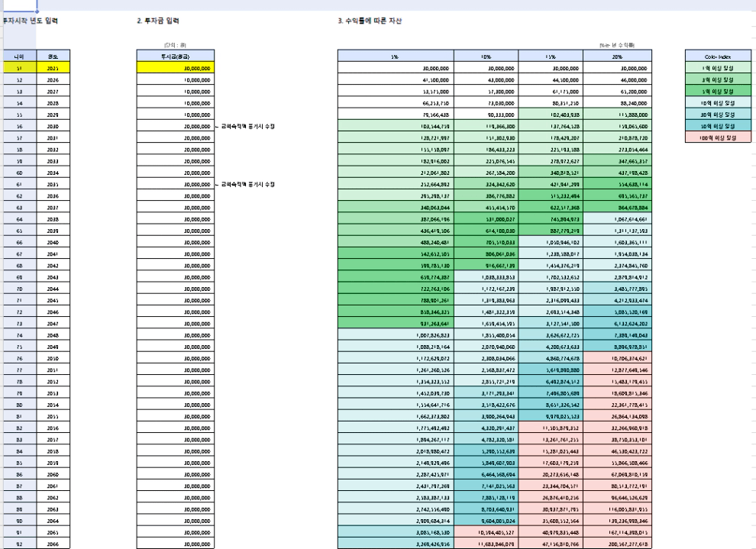
Task: Click the 50억 이상 달성 legend swatch
Action: coord(719,125)
